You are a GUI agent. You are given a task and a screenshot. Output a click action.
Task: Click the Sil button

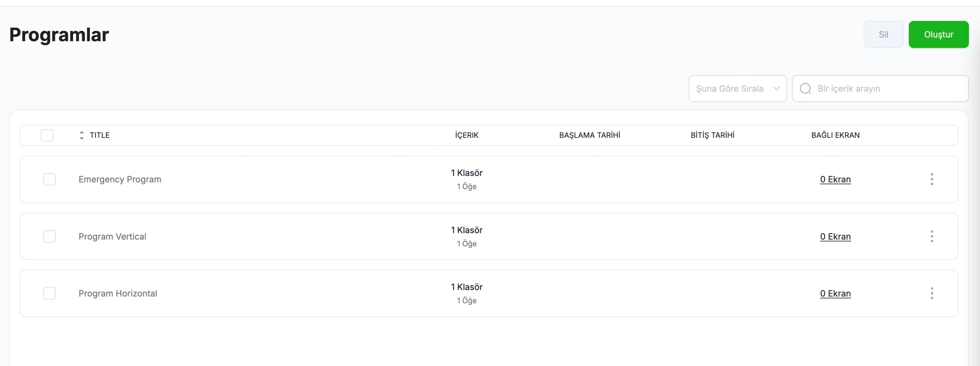click(884, 34)
